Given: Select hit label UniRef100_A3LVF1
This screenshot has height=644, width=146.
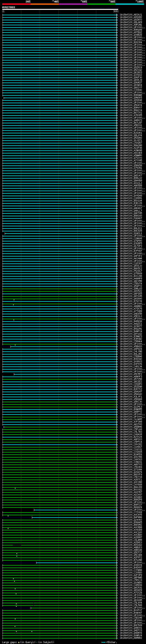Looking at the screenshot, I should (x=131, y=397).
